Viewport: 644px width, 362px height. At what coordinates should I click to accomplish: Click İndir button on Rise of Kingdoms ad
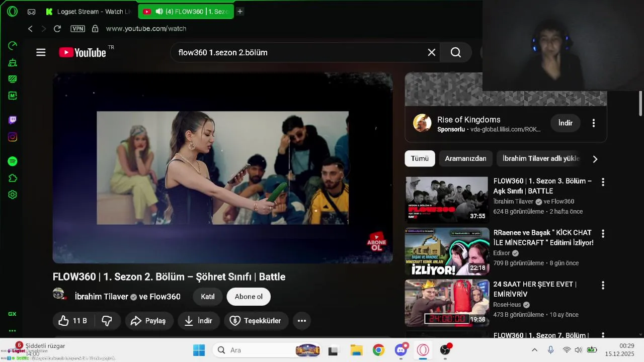(x=566, y=123)
